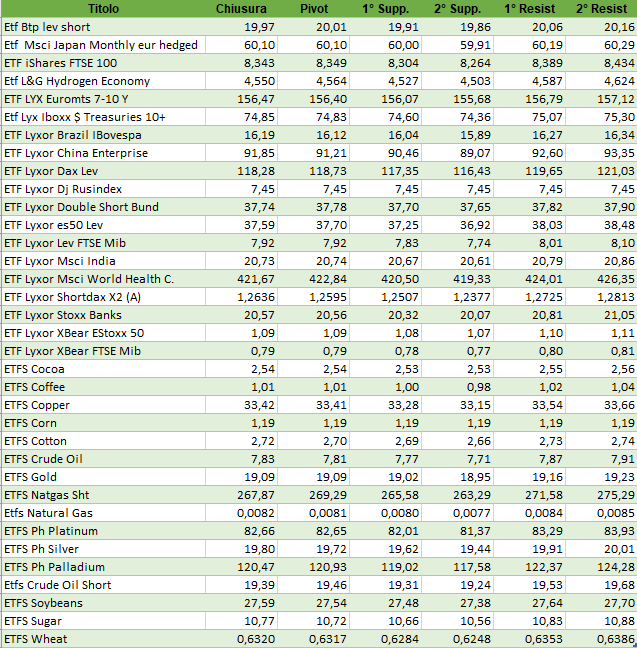Click the ETFS Wheat title cell

coord(103,639)
